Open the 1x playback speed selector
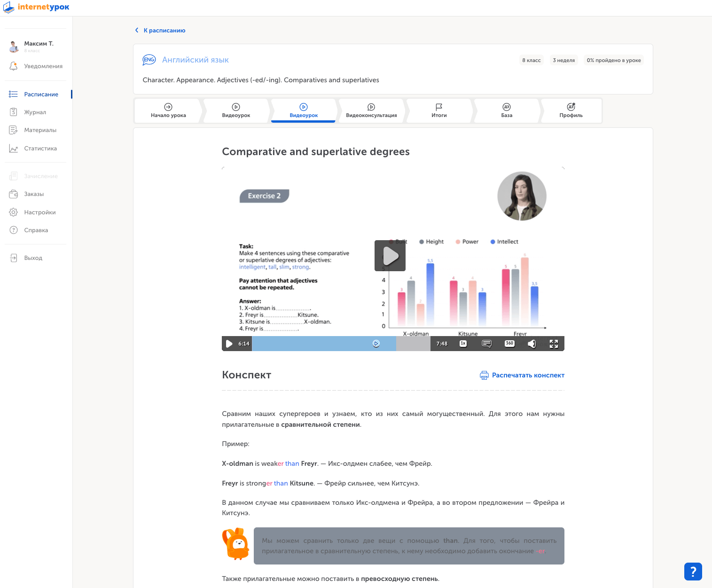 pos(463,344)
